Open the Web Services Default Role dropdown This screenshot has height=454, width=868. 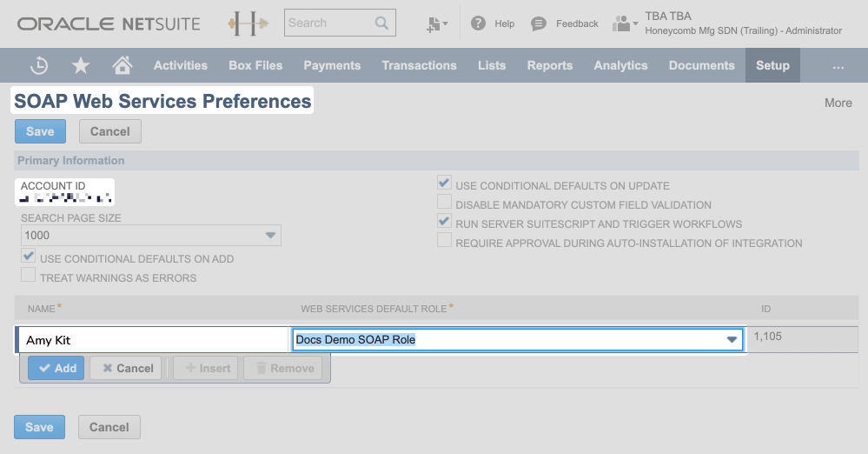click(732, 340)
